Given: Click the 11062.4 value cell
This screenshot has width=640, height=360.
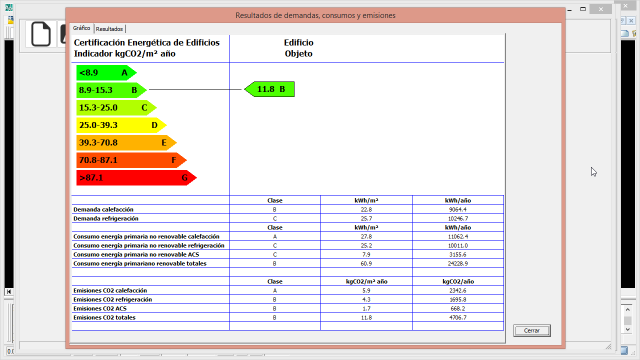Looking at the screenshot, I should point(458,236).
